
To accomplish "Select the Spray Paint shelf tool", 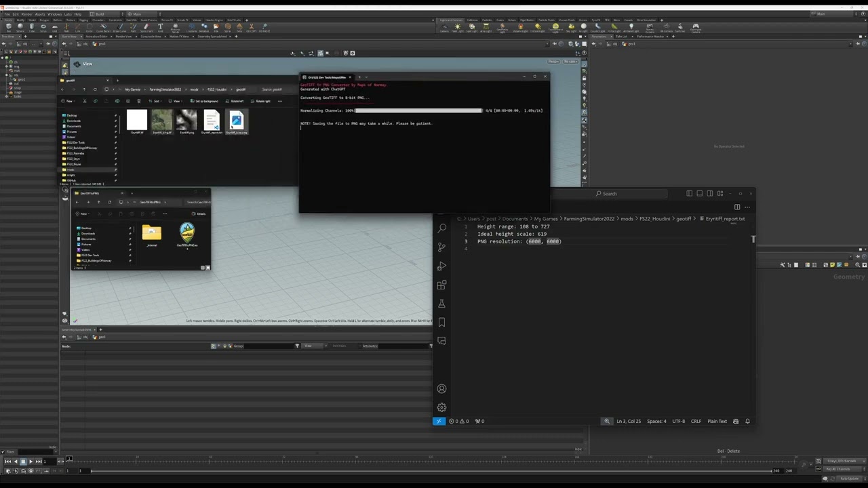I will click(146, 28).
